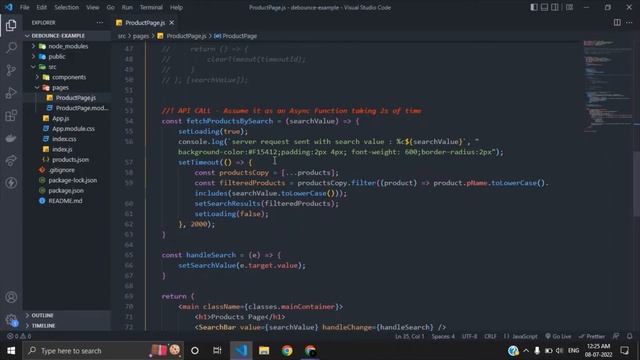The width and height of the screenshot is (640, 360).
Task: Open package.json in the explorer
Action: tap(67, 191)
